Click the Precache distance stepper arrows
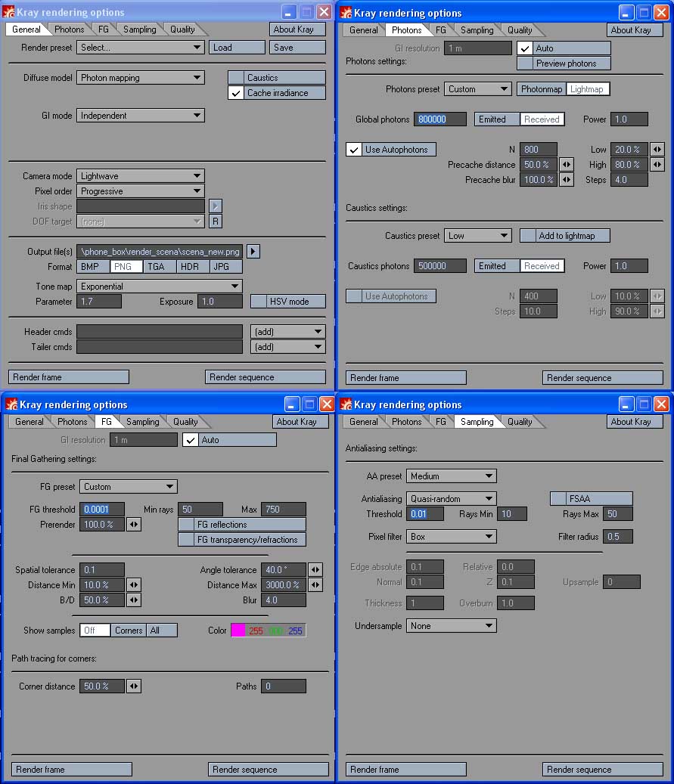 click(x=566, y=165)
